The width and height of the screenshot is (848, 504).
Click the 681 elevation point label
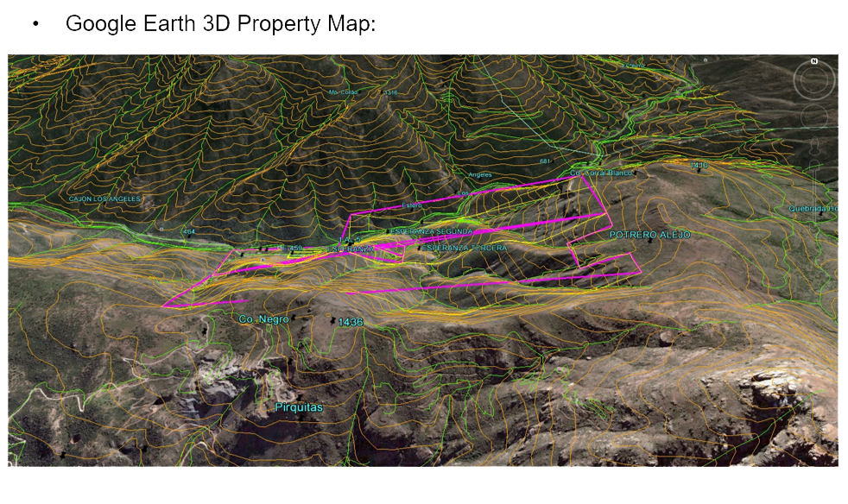545,161
